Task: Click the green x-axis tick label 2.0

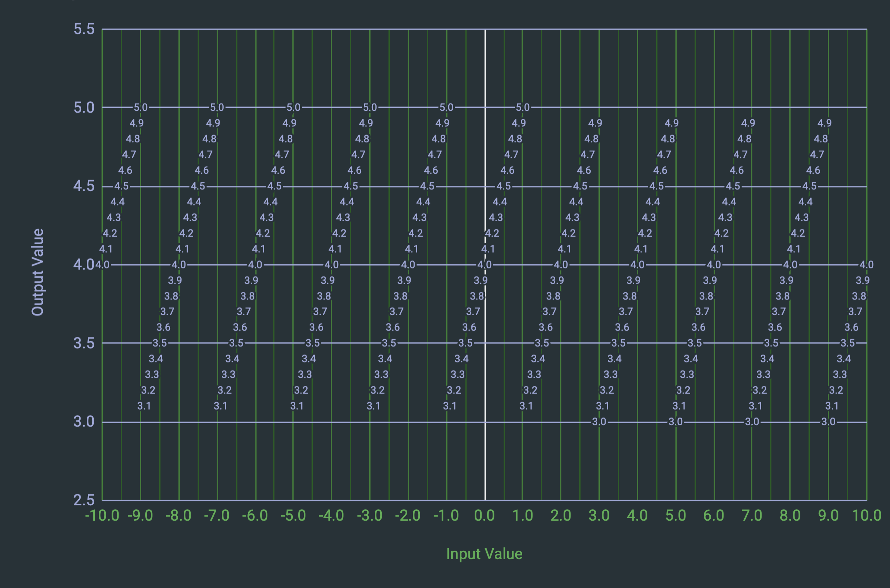Action: (561, 516)
